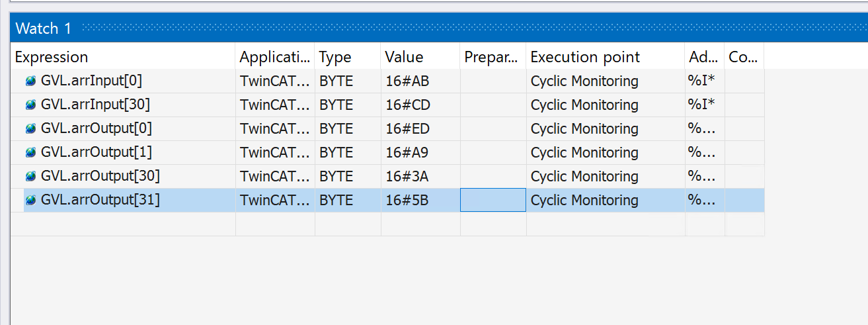Select the Watch 1 panel title
Viewport: 868px width, 325px height.
(43, 28)
